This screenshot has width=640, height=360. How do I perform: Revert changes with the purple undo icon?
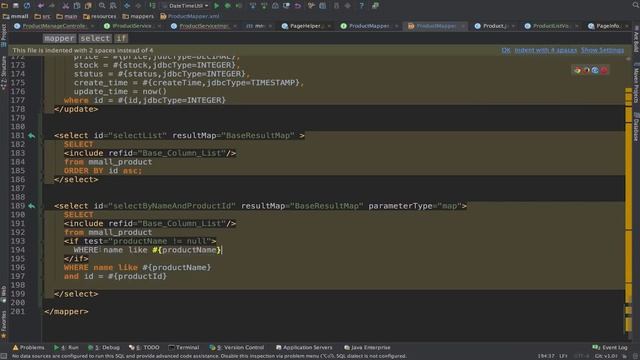(x=298, y=6)
